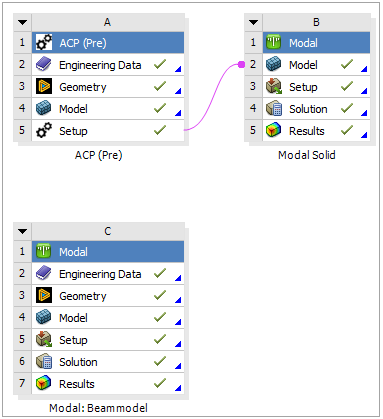Select Engineering Data label in system C
The height and width of the screenshot is (419, 383).
pyautogui.click(x=100, y=274)
